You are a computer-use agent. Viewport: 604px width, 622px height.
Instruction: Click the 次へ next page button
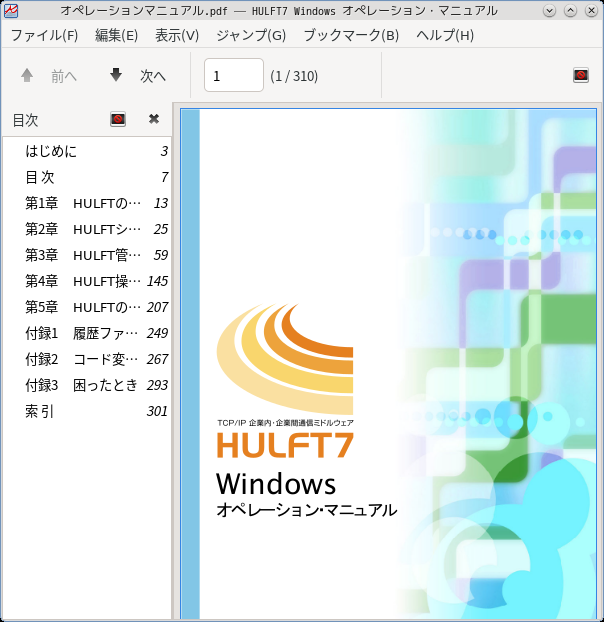point(137,75)
